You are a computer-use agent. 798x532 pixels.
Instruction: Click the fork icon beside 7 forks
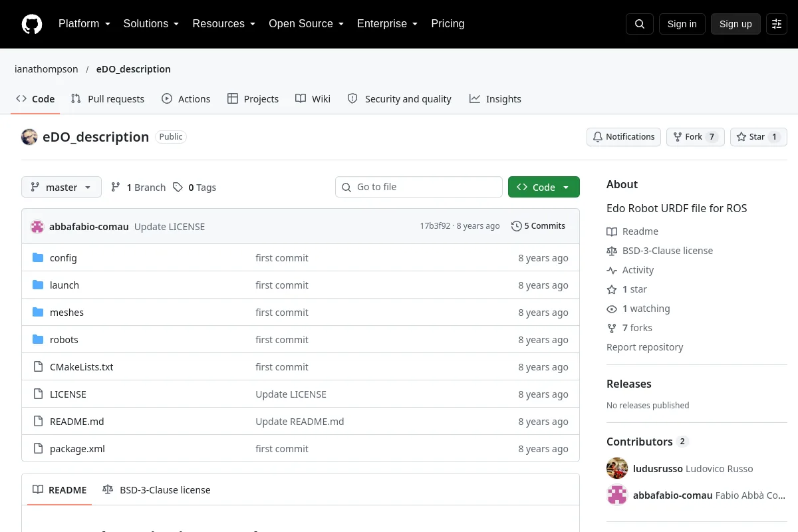612,328
